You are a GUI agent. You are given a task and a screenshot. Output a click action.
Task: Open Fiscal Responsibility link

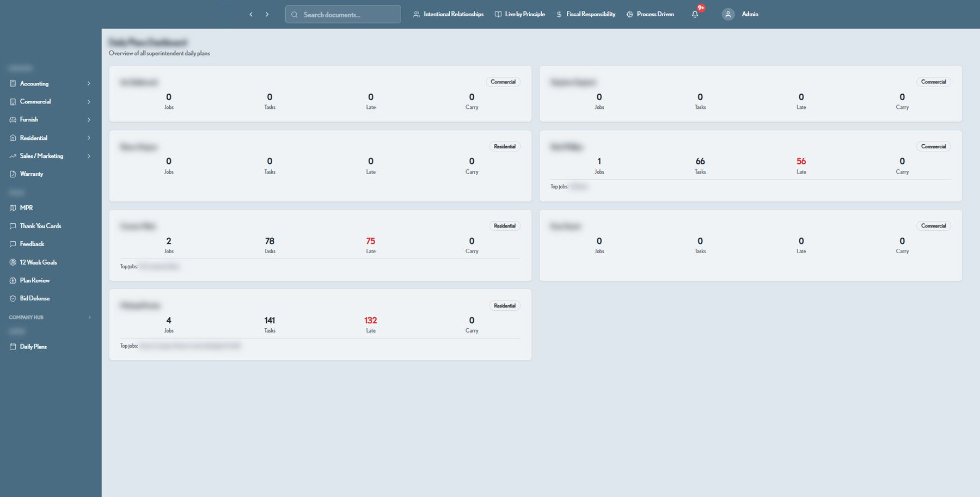click(x=586, y=15)
